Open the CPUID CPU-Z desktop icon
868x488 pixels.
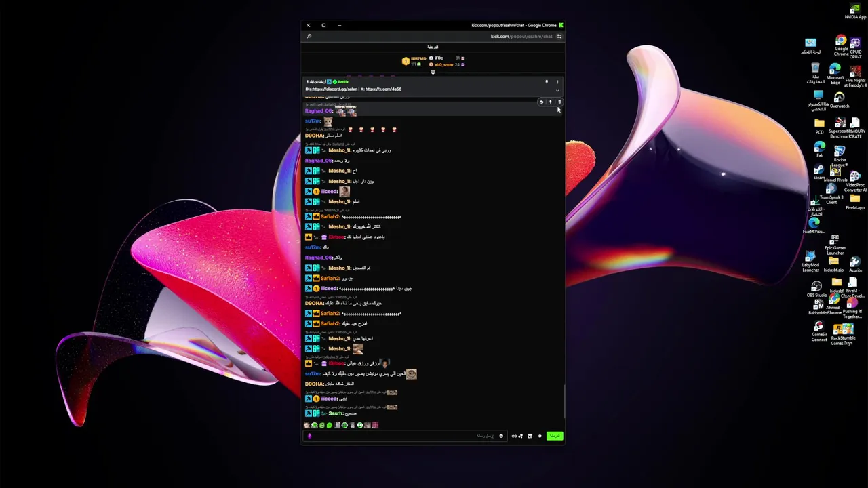[856, 47]
